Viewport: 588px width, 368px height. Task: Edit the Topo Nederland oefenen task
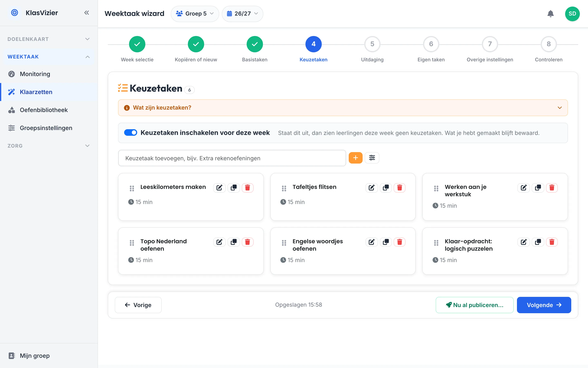click(219, 242)
